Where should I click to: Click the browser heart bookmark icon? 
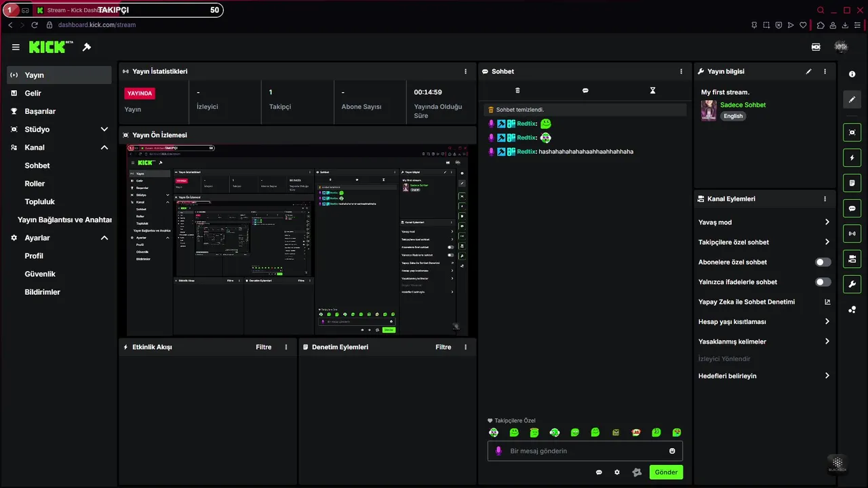[x=803, y=25]
